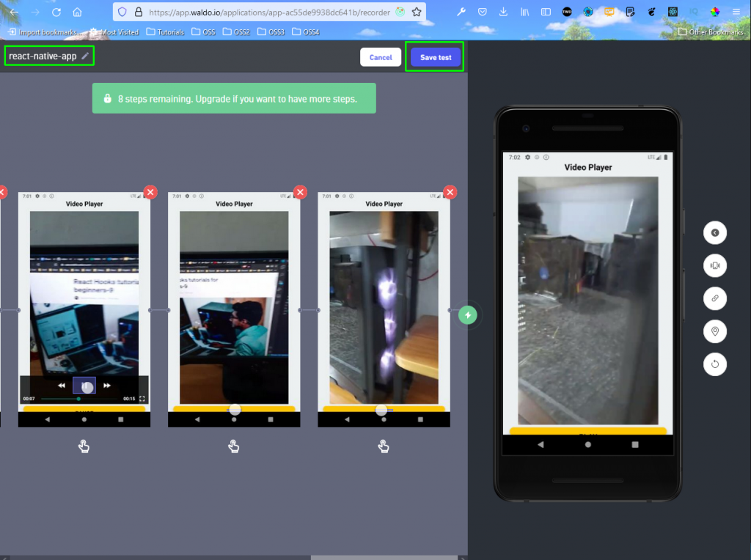Open tap gesture icon under first step

point(84,446)
